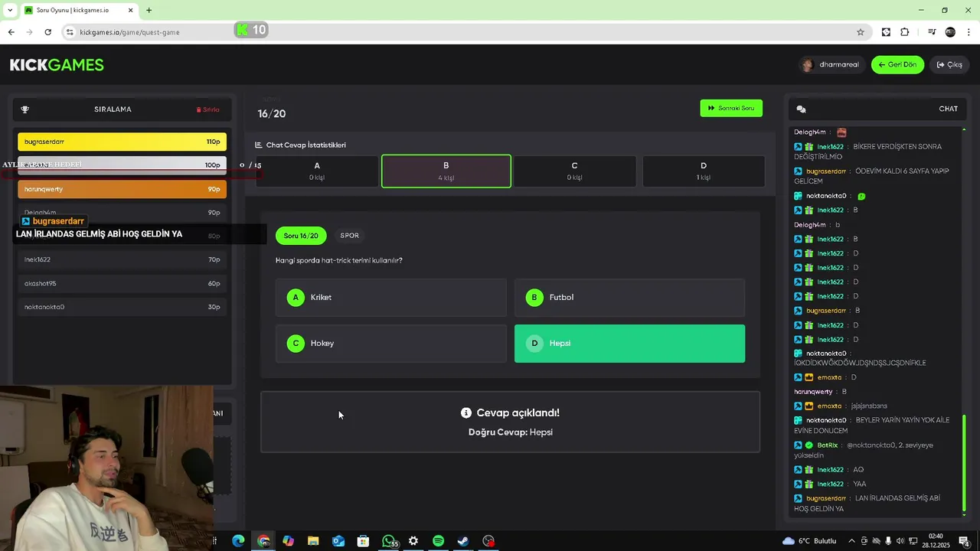Click the chat panel scrollbar

[x=964, y=463]
